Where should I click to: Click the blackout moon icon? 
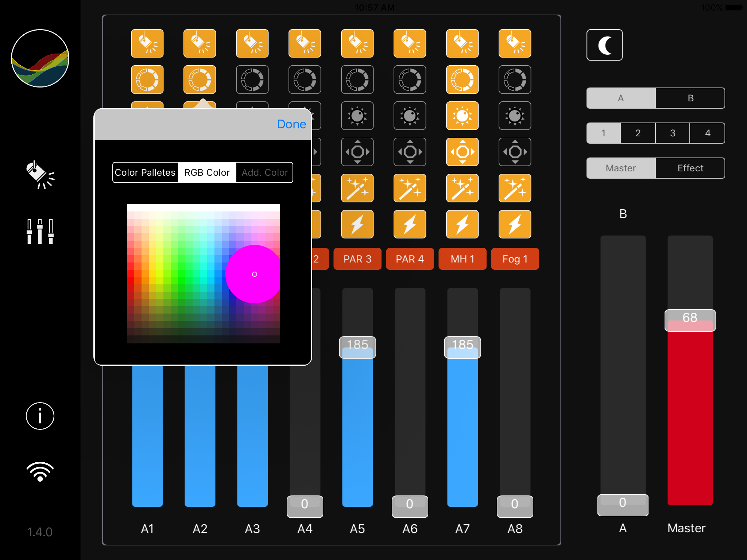604,45
